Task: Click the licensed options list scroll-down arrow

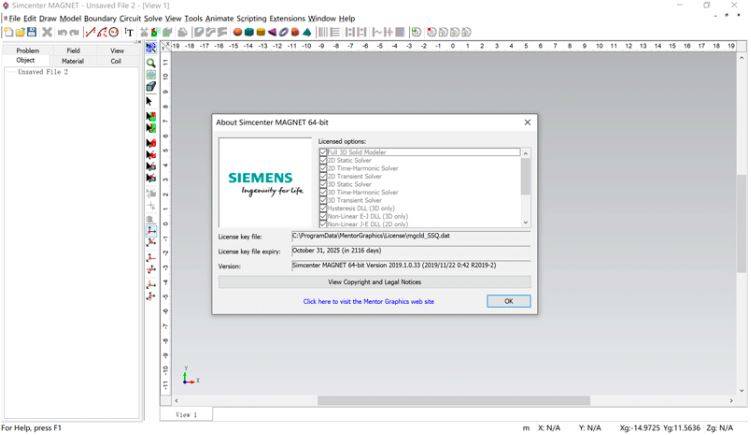Action: (x=525, y=222)
